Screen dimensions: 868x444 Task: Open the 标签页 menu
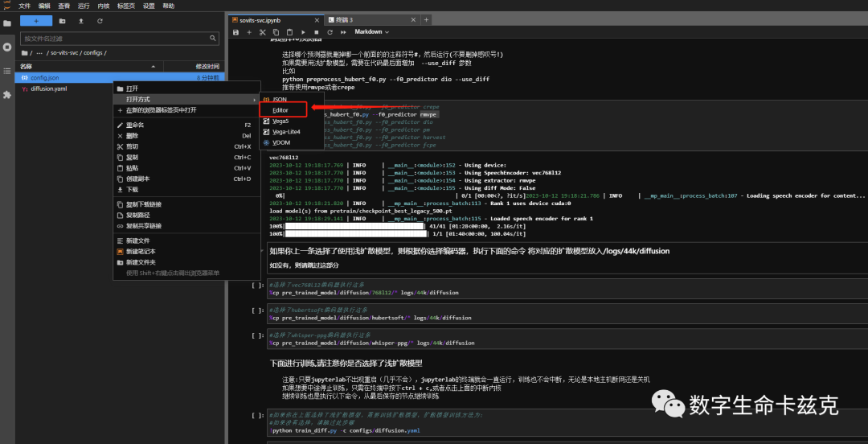tap(125, 6)
